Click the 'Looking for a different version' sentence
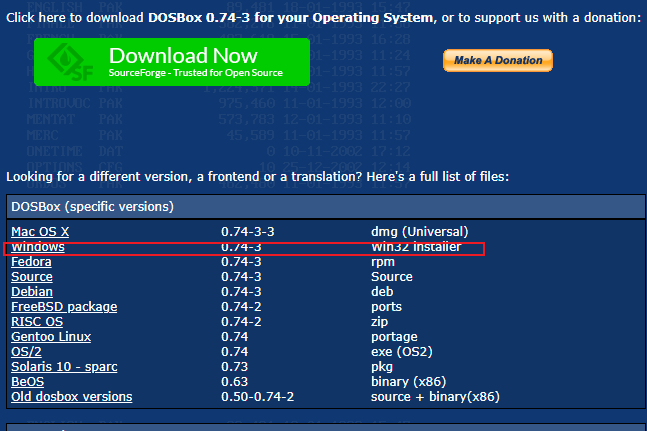The width and height of the screenshot is (647, 431). coord(257,177)
